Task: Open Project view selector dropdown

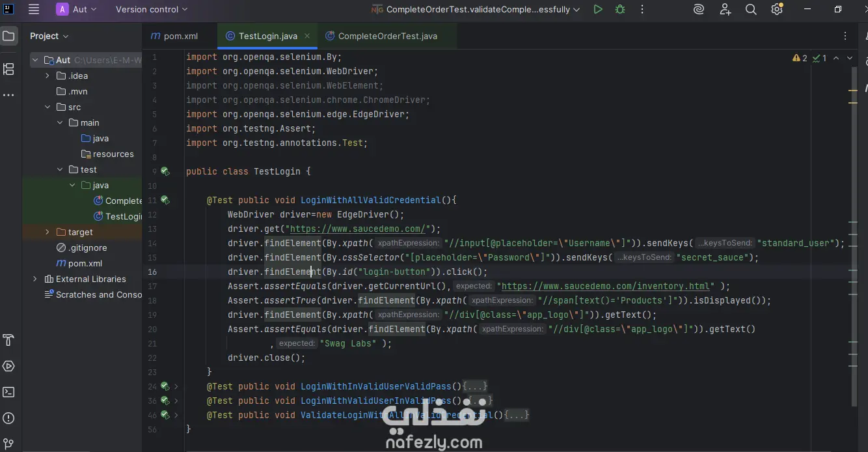Action: pos(49,36)
